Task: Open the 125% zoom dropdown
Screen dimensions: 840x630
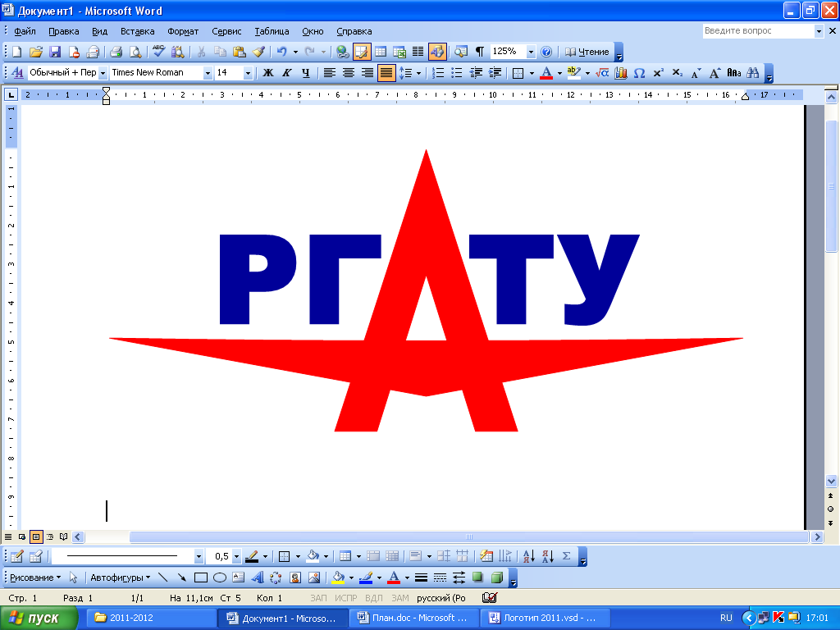Action: [531, 52]
